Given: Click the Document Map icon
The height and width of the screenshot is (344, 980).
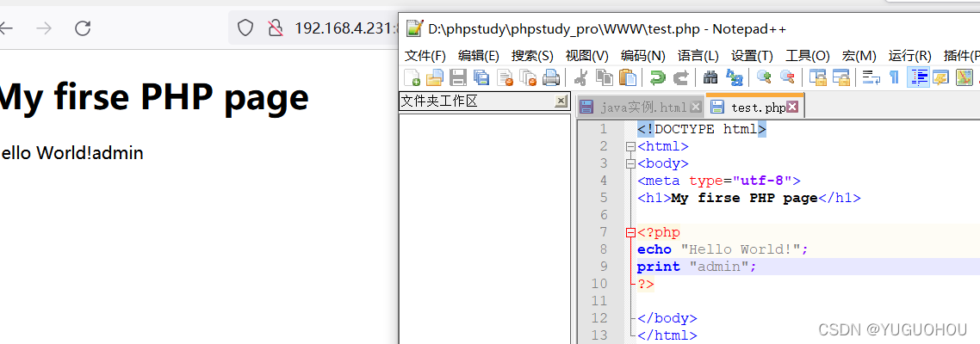Looking at the screenshot, I should 964,77.
